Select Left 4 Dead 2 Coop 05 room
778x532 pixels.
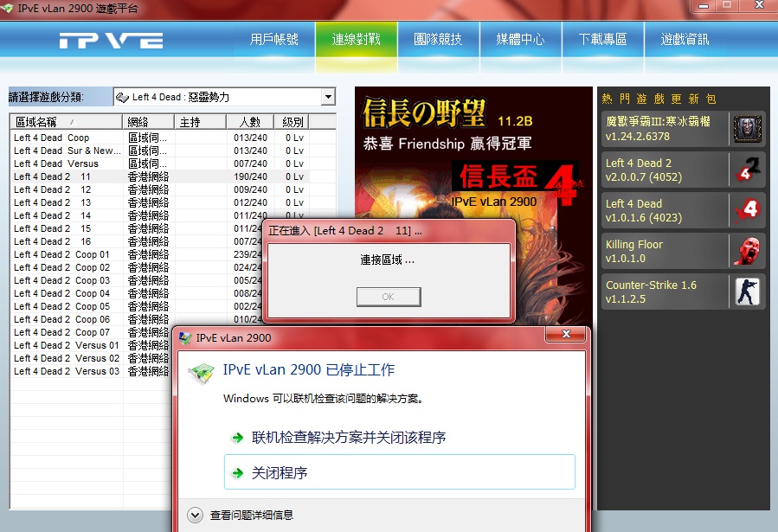pos(137,306)
